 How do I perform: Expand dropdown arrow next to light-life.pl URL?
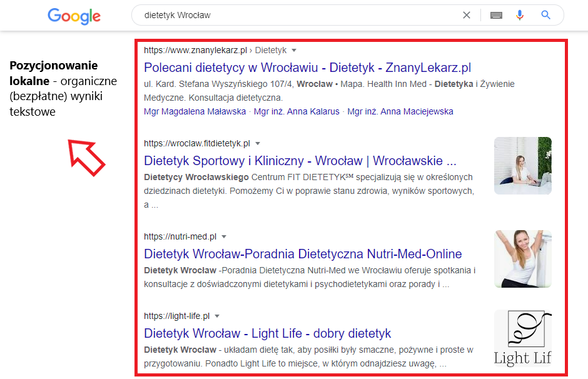217,316
